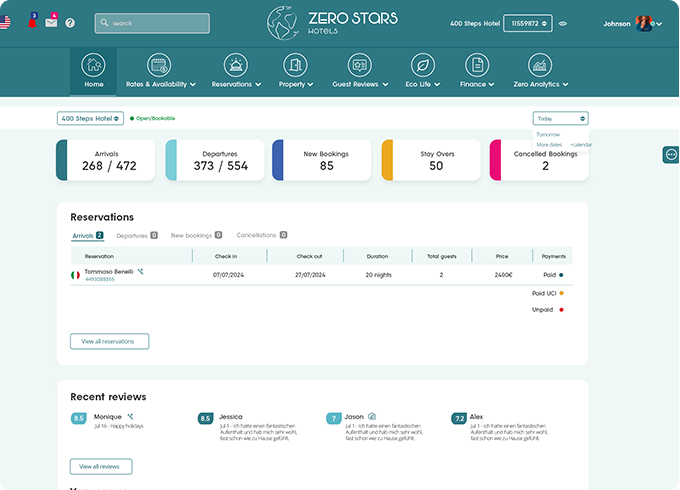This screenshot has width=680, height=490.
Task: Select Tomorrow in the date dropdown list
Action: click(x=548, y=134)
